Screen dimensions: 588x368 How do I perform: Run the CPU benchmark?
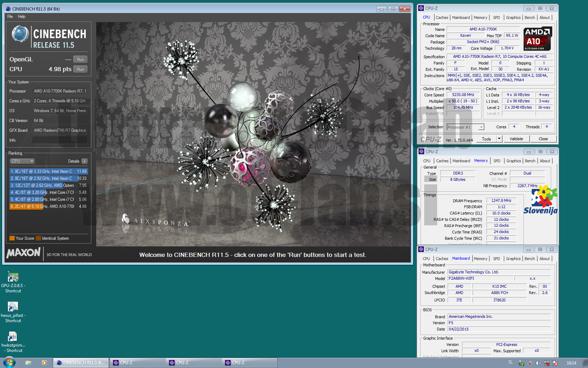pyautogui.click(x=80, y=69)
